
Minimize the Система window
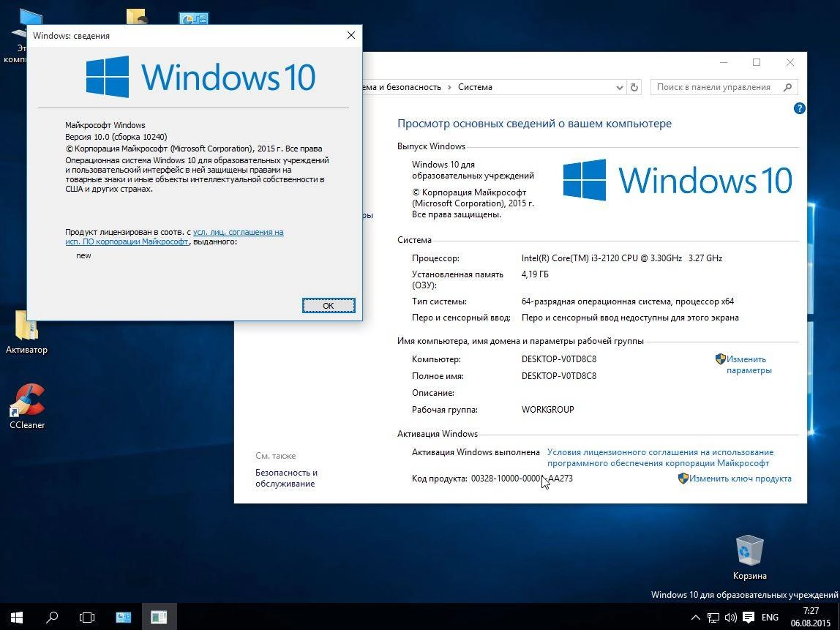[724, 62]
